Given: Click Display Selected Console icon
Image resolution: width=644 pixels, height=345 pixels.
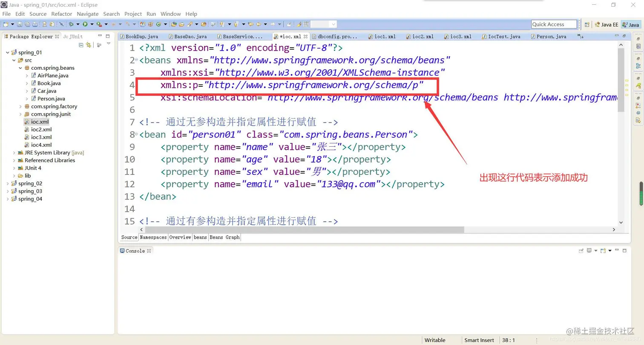Looking at the screenshot, I should [x=589, y=251].
